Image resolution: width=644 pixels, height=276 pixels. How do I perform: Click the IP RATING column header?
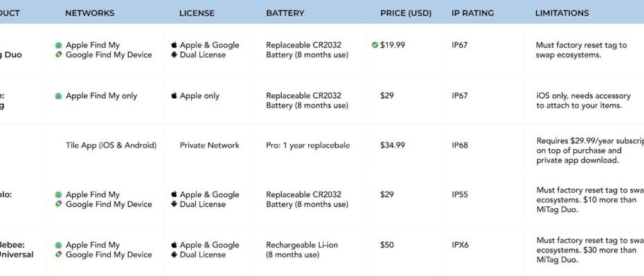coord(471,13)
